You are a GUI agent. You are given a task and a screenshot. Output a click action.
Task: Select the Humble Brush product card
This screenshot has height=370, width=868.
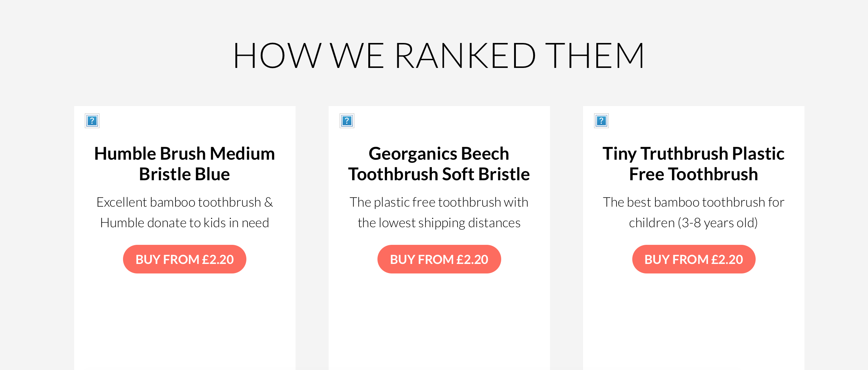pyautogui.click(x=184, y=316)
